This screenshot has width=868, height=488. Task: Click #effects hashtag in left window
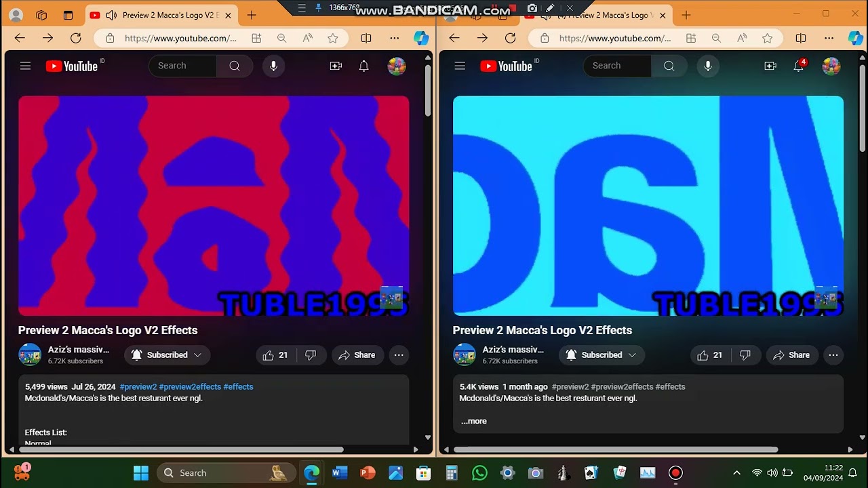[238, 386]
